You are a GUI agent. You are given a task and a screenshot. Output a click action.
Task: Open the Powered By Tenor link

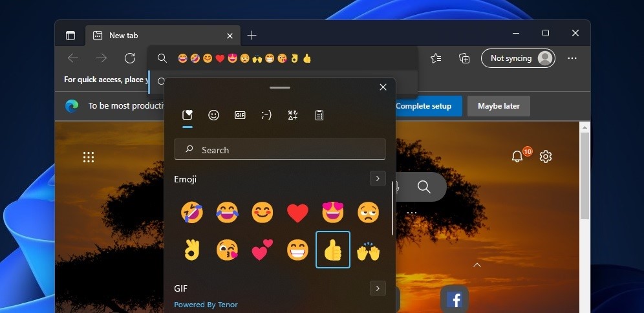point(206,305)
